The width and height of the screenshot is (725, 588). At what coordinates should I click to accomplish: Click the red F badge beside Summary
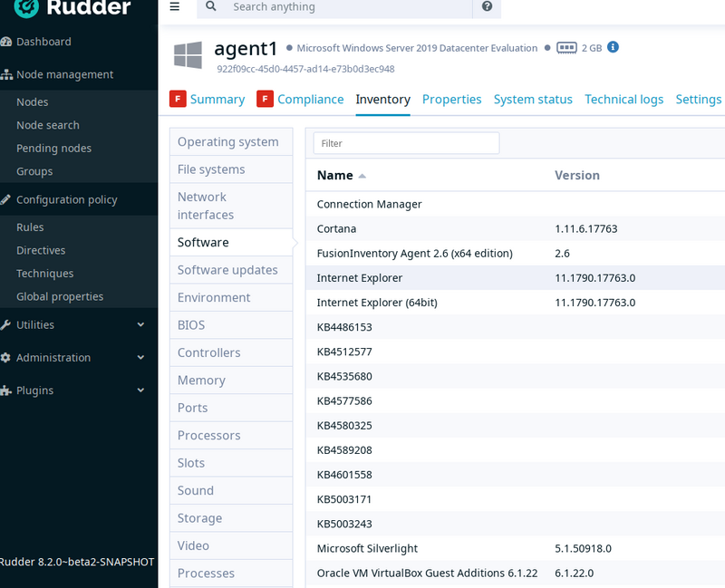click(x=178, y=99)
